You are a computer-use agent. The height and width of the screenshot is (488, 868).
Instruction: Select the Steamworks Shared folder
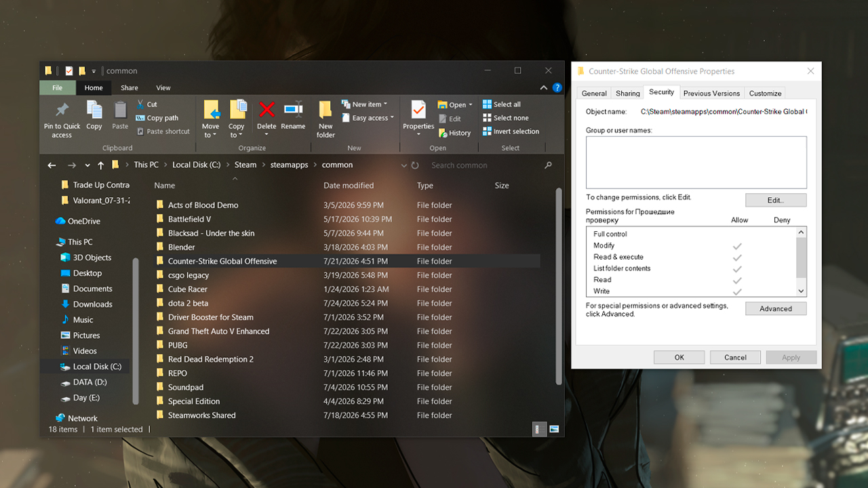[201, 415]
